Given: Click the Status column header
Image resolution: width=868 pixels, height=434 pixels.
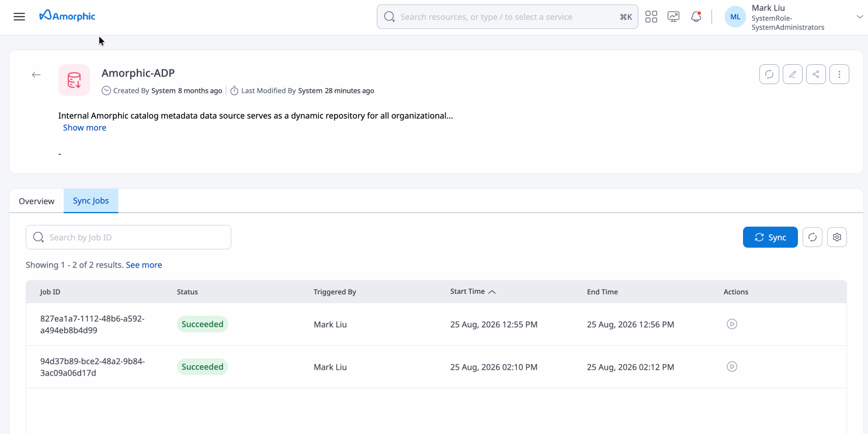Looking at the screenshot, I should [188, 292].
